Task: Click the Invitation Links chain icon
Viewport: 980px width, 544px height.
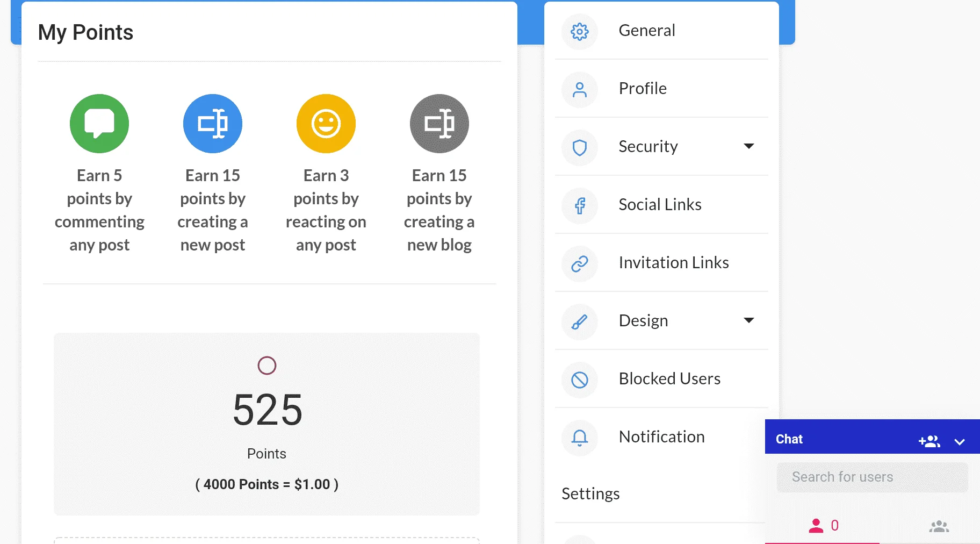Action: tap(580, 264)
